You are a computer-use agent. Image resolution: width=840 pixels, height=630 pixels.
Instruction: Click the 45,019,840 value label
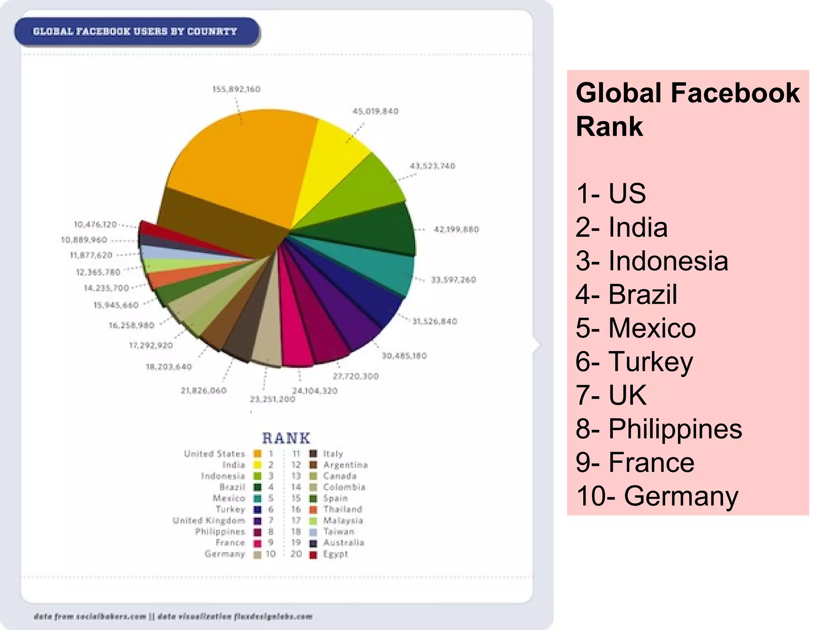pos(375,111)
